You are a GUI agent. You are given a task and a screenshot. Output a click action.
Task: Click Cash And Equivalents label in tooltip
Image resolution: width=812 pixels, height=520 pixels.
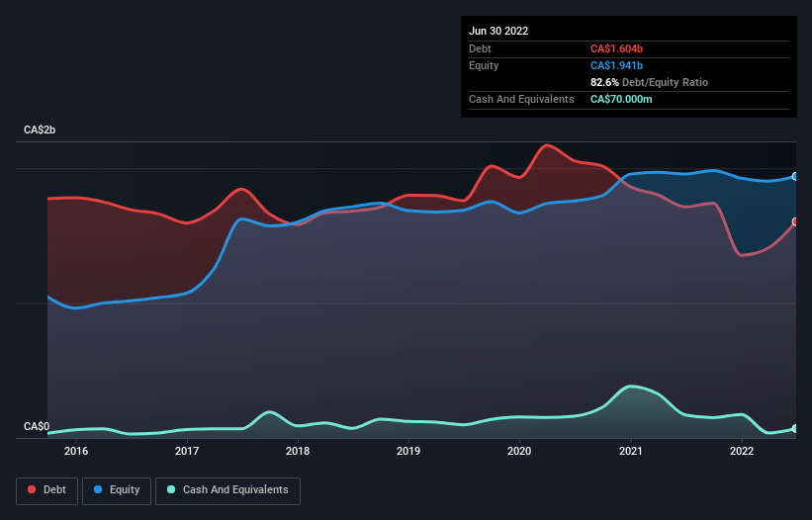(x=521, y=99)
